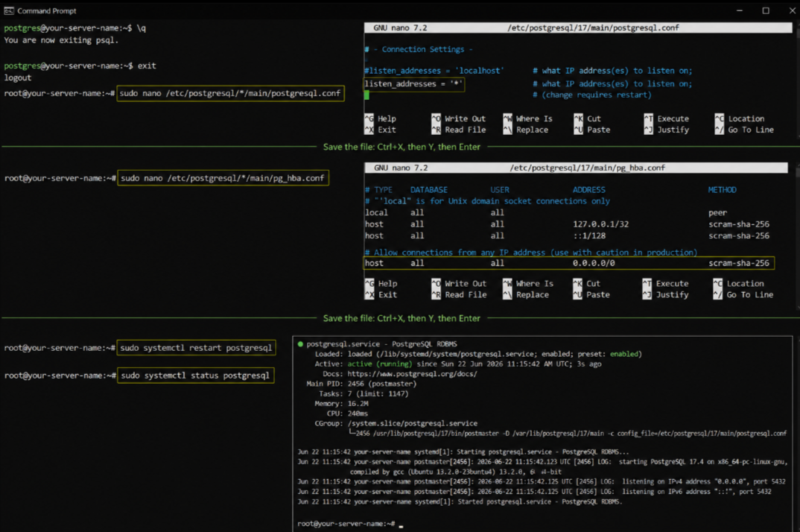The image size is (800, 532).
Task: Click the 127.0.0.1/32 address entry
Action: (600, 224)
